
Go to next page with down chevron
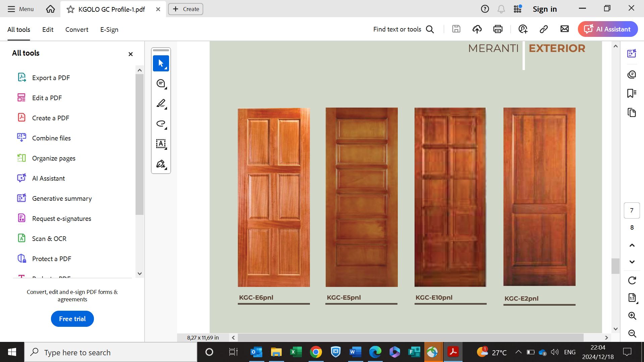632,262
